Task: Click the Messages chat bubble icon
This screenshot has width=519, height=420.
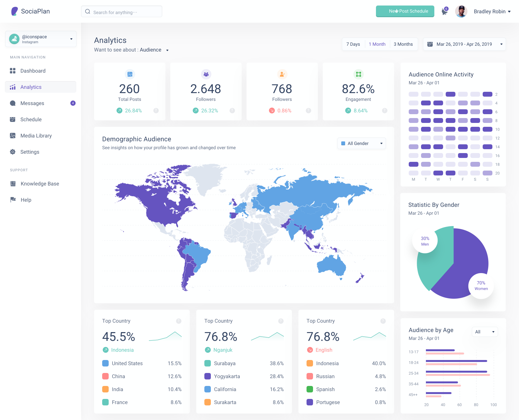Action: [x=13, y=103]
